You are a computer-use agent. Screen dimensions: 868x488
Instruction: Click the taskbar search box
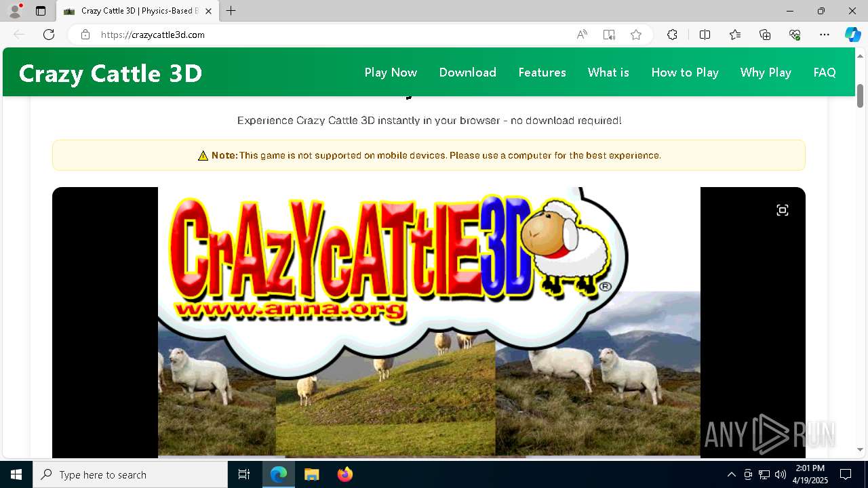[130, 474]
